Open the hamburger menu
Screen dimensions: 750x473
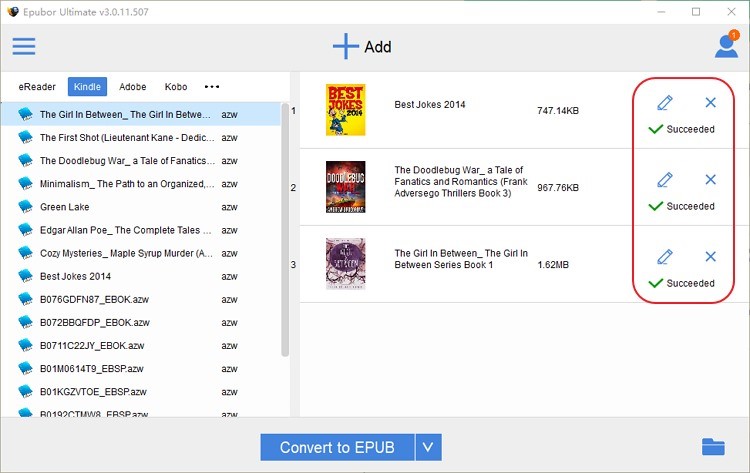pos(24,46)
